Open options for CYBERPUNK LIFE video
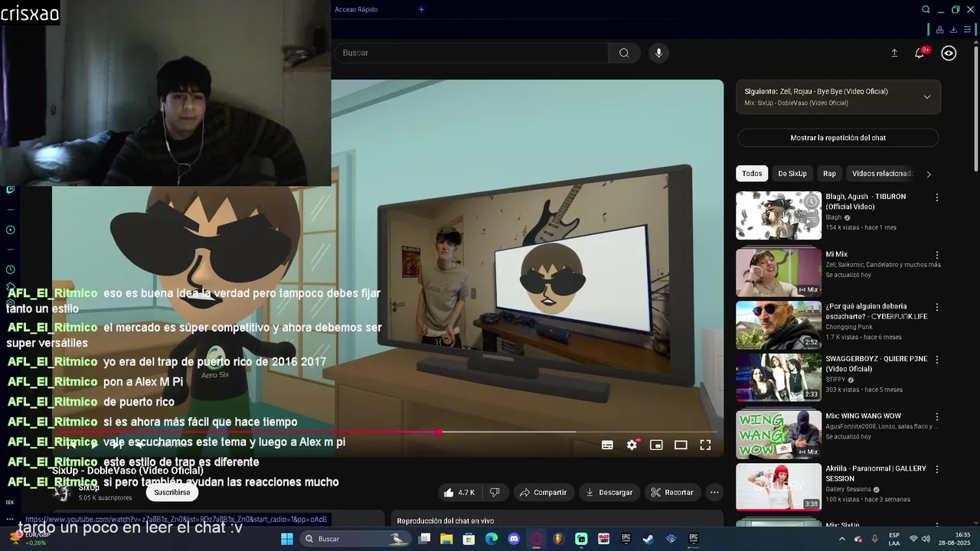 pyautogui.click(x=936, y=307)
